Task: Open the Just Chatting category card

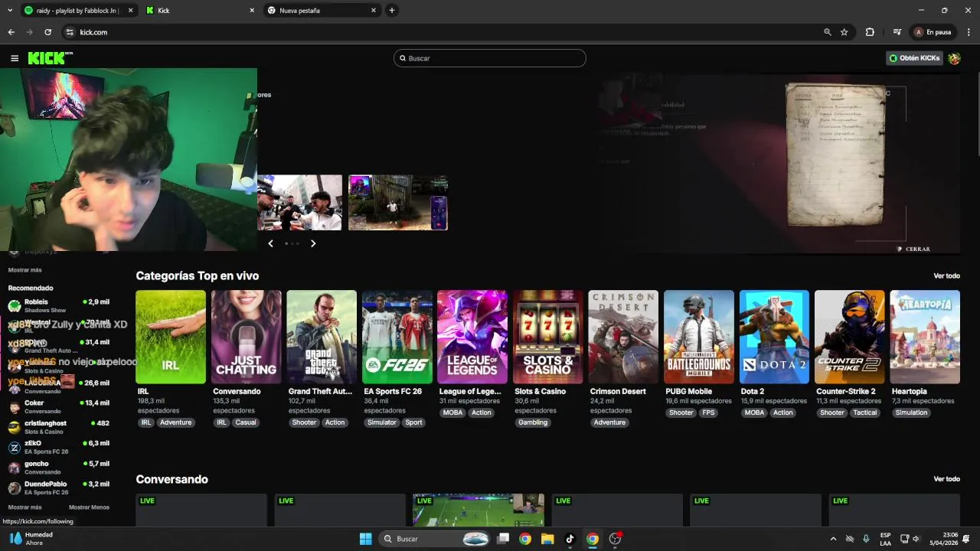Action: (247, 337)
